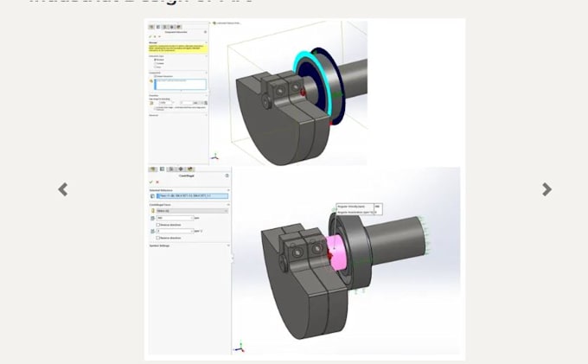Screen dimensions: 588x364
Task: Confirm Centrifugal panel with green checkmark
Action: (x=150, y=182)
